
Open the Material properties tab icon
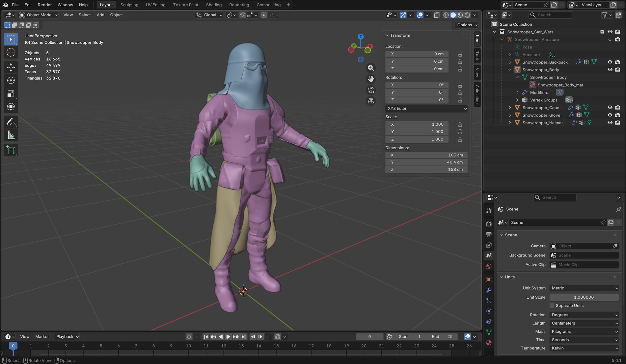pyautogui.click(x=489, y=343)
